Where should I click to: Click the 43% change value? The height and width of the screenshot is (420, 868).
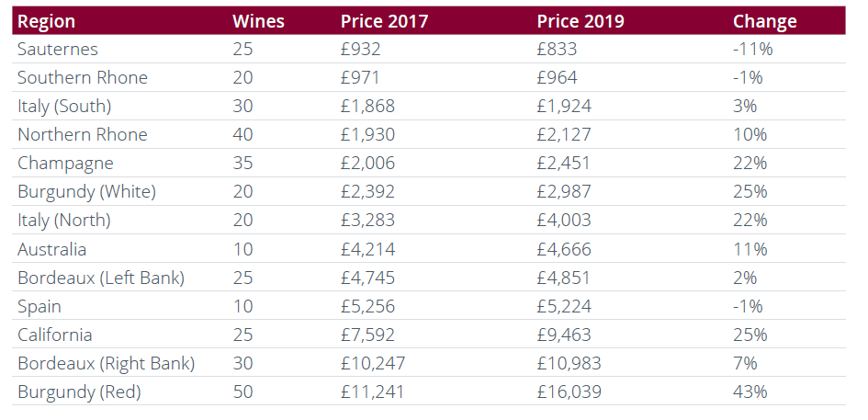coord(750,392)
